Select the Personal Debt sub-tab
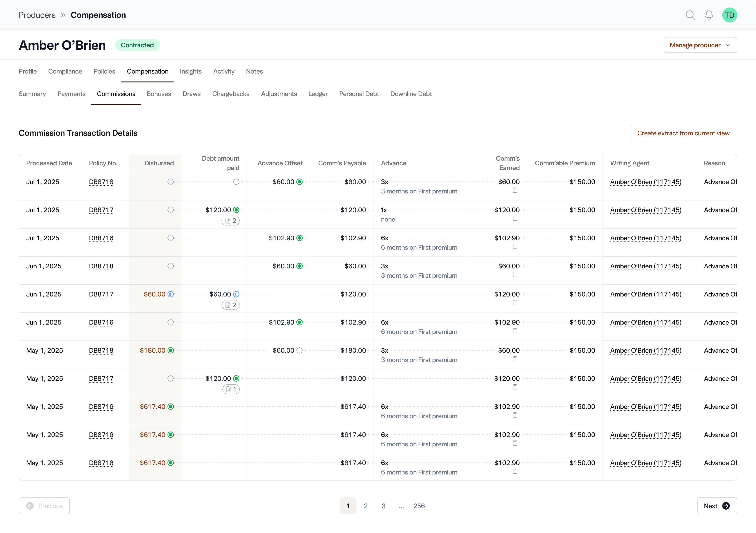Screen dimensions: 756x533 [359, 94]
